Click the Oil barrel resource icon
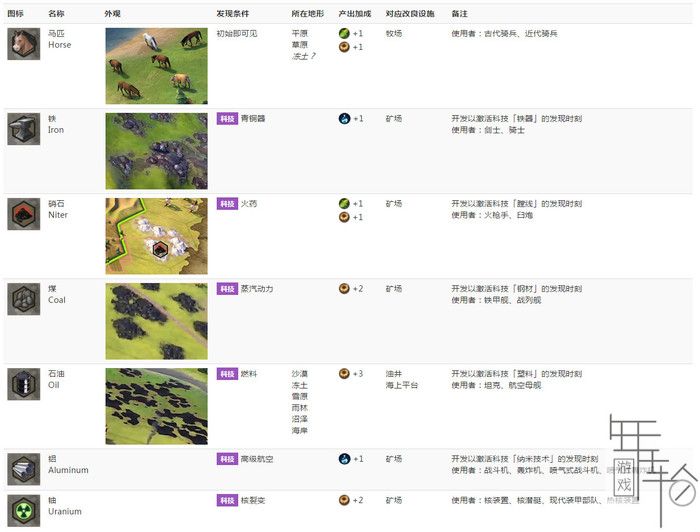This screenshot has height=532, width=700. click(x=24, y=384)
